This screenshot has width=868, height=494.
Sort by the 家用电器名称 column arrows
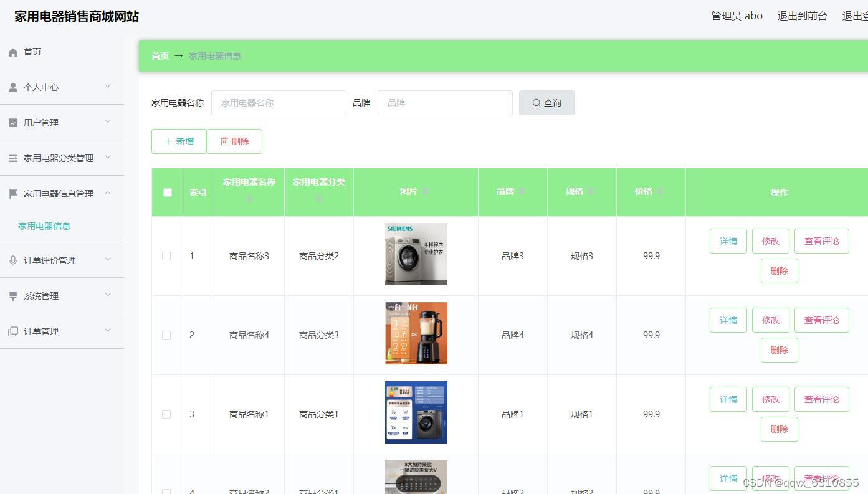click(x=249, y=199)
